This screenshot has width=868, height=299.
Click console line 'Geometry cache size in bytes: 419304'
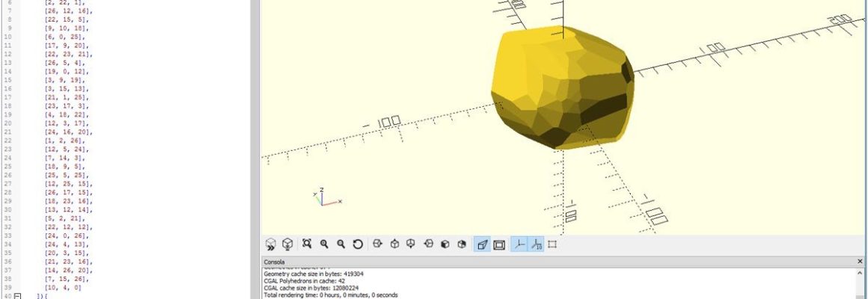pos(314,274)
